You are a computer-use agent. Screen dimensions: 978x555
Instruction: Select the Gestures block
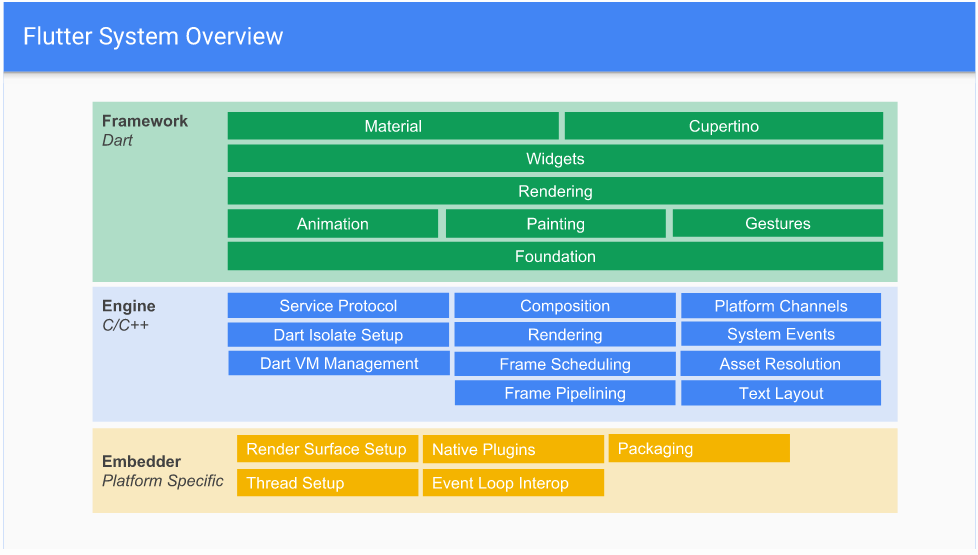click(778, 223)
